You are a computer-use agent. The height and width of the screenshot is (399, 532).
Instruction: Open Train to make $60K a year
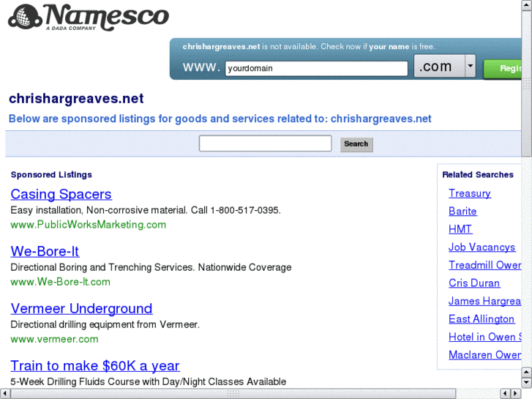pyautogui.click(x=95, y=366)
